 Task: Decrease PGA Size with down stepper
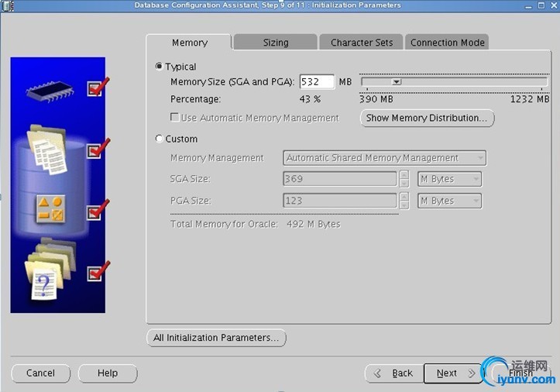tap(404, 205)
